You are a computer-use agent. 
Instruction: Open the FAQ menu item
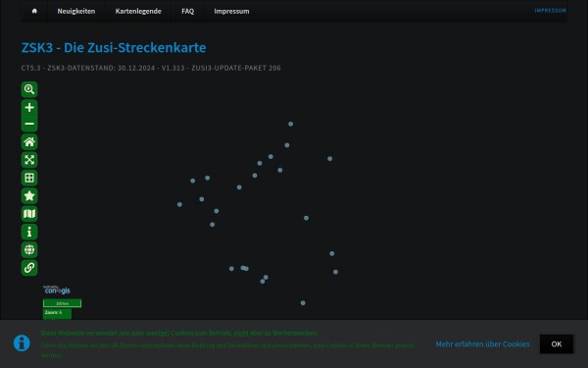click(x=187, y=11)
